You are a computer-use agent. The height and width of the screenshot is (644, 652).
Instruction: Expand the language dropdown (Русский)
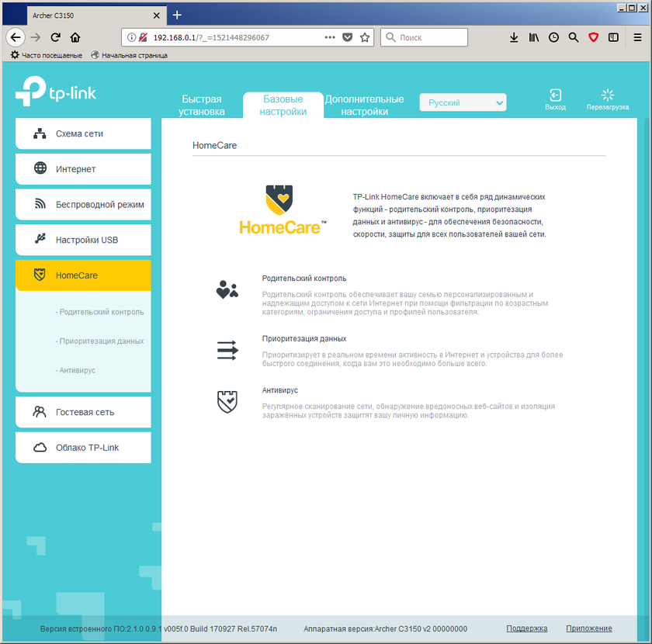pos(463,102)
